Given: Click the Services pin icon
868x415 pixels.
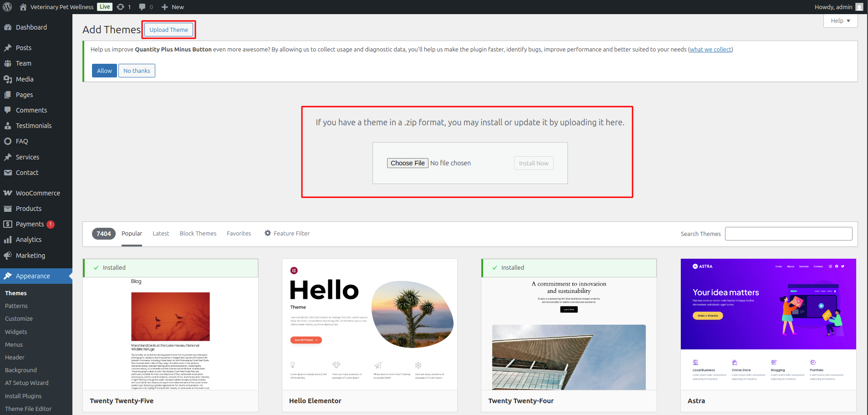Looking at the screenshot, I should [x=8, y=157].
